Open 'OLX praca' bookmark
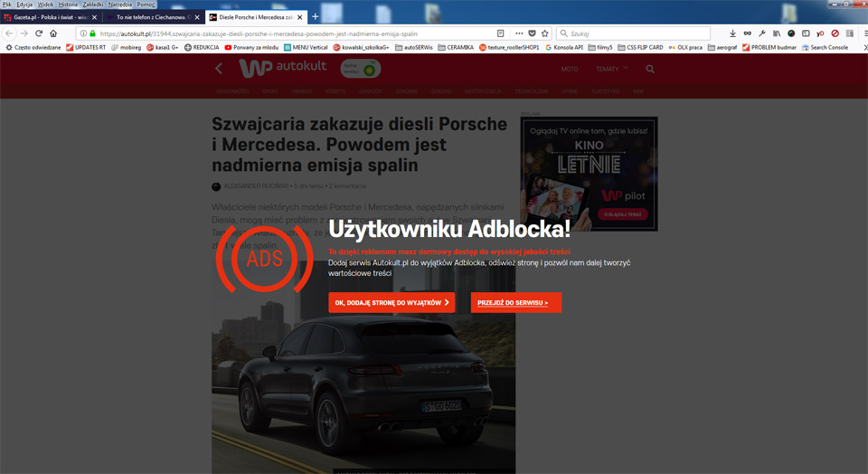The image size is (868, 474). (x=685, y=48)
